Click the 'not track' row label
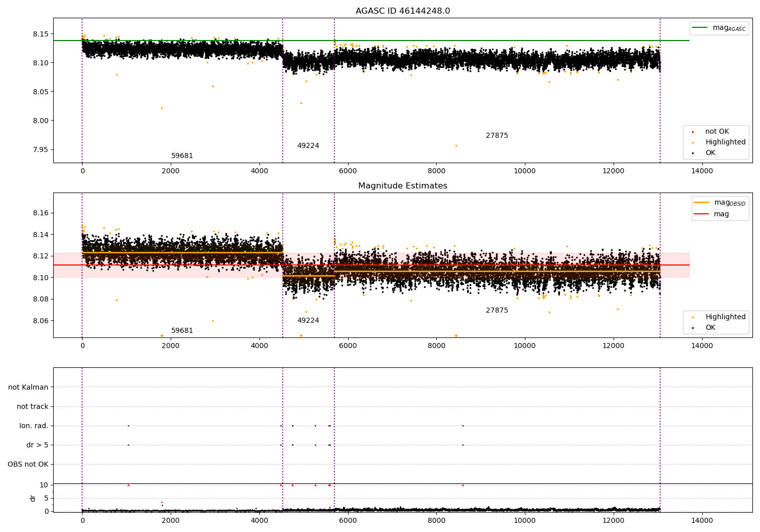Screen dimensions: 760x532 tap(32, 406)
